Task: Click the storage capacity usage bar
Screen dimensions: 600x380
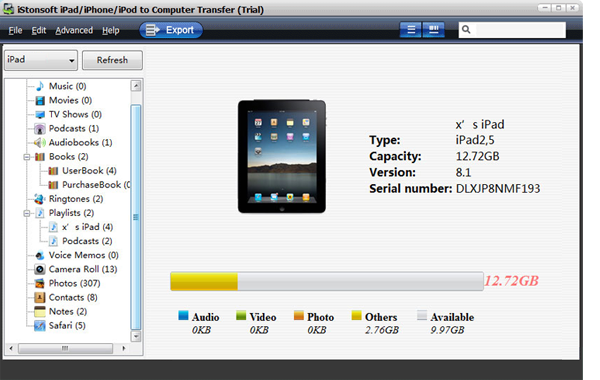Action: pyautogui.click(x=327, y=281)
